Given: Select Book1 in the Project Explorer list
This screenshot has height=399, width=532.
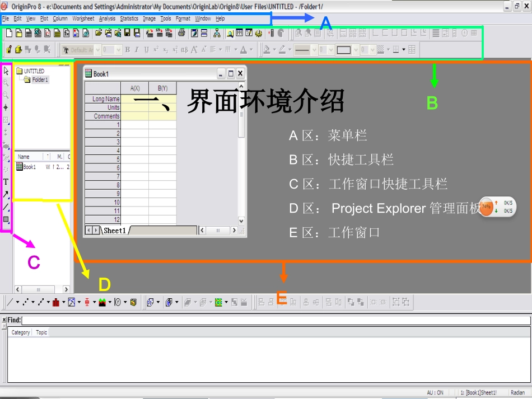Looking at the screenshot, I should (x=26, y=167).
